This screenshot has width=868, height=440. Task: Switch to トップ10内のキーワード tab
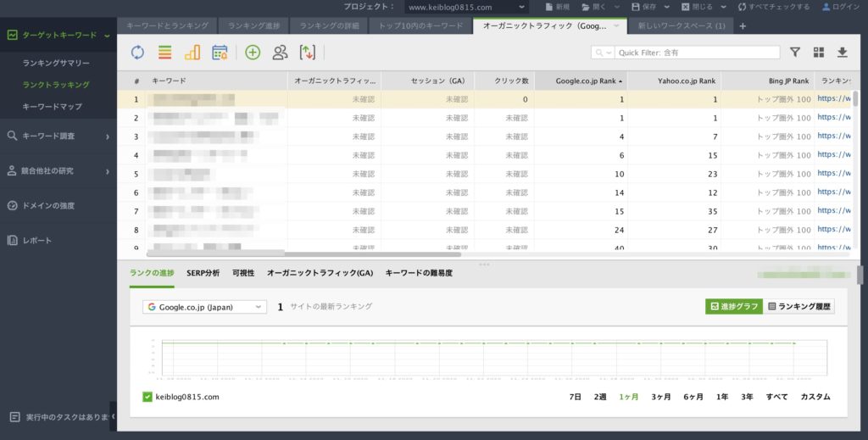click(420, 25)
